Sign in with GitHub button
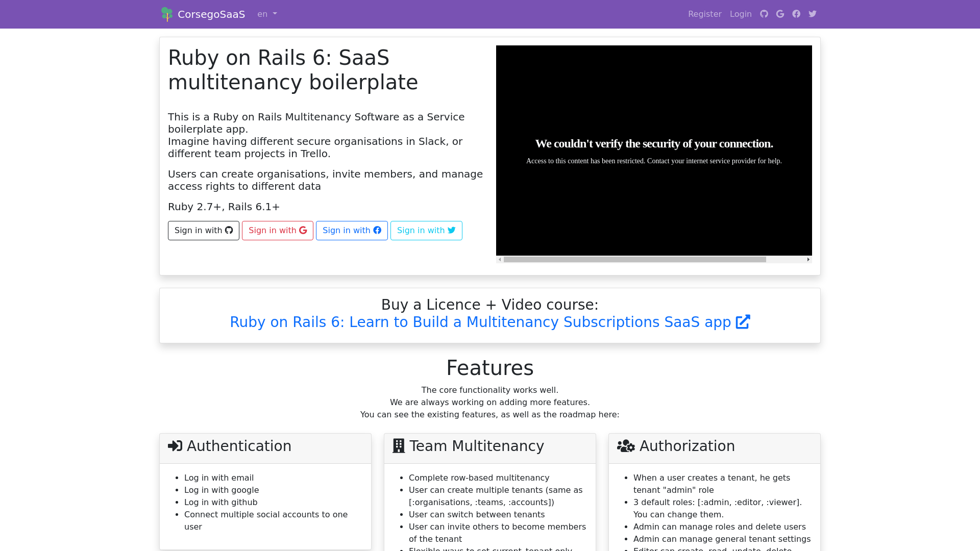The image size is (980, 551). click(204, 231)
